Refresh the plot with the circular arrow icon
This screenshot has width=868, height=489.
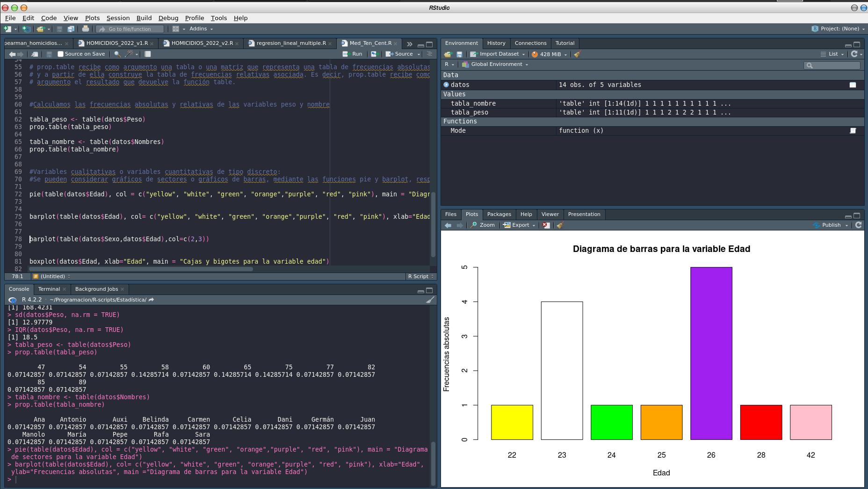(x=859, y=225)
